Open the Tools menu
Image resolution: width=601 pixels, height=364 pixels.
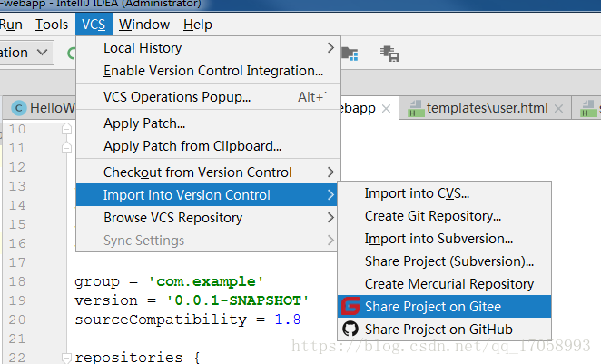pyautogui.click(x=52, y=25)
